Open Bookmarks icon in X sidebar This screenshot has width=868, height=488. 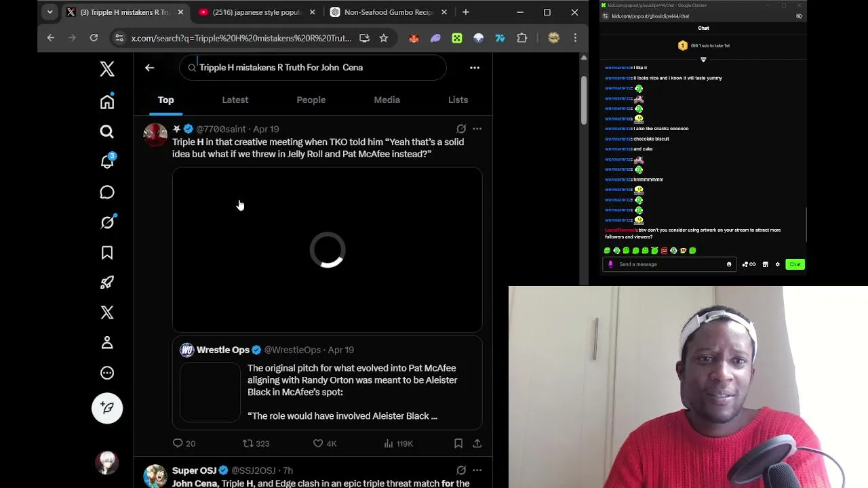107,253
